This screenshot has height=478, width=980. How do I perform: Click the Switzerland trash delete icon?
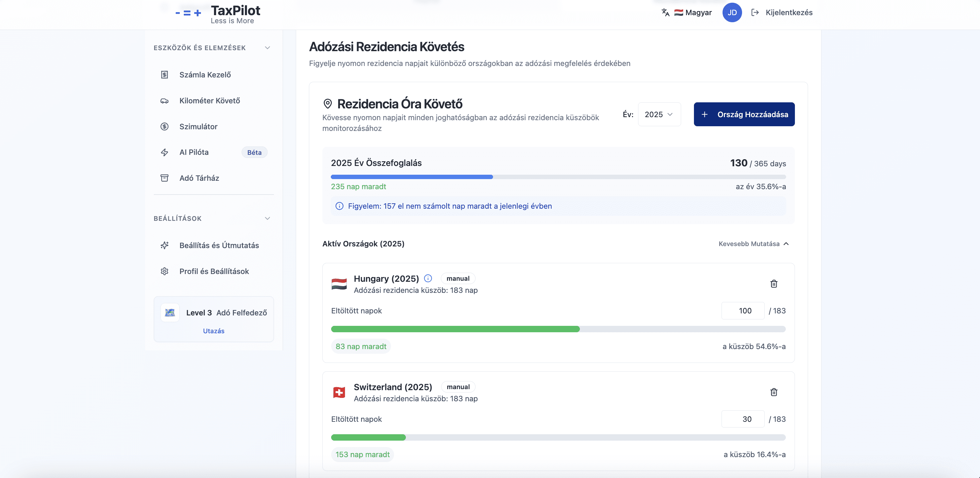(773, 392)
